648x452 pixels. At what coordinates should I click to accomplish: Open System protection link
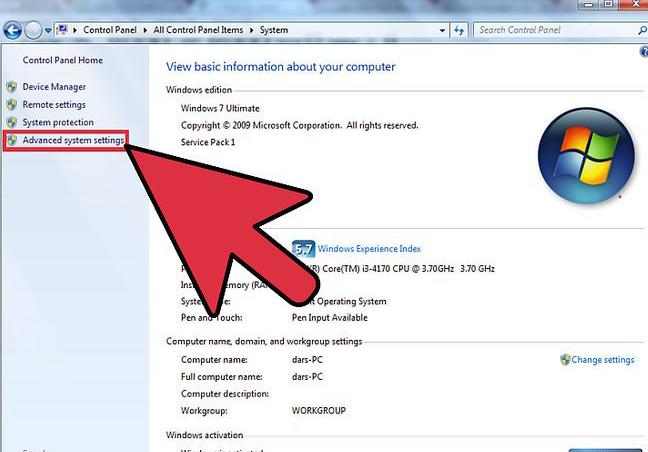[58, 122]
